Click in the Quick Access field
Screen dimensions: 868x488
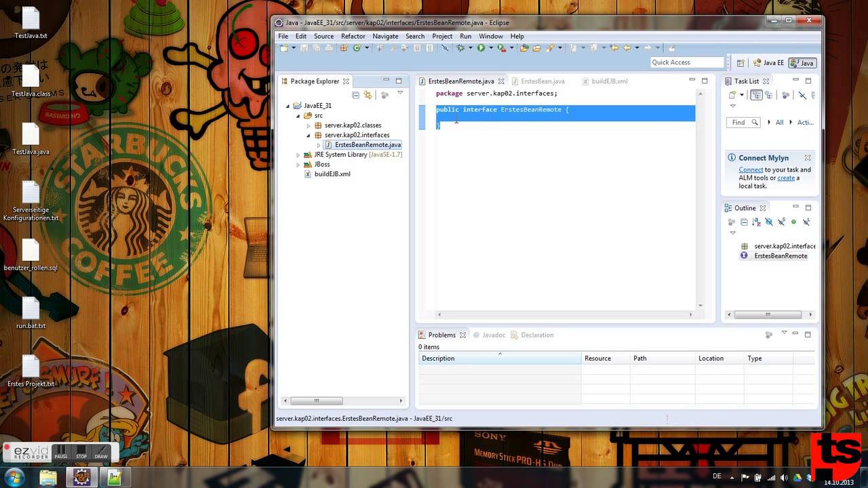(687, 62)
